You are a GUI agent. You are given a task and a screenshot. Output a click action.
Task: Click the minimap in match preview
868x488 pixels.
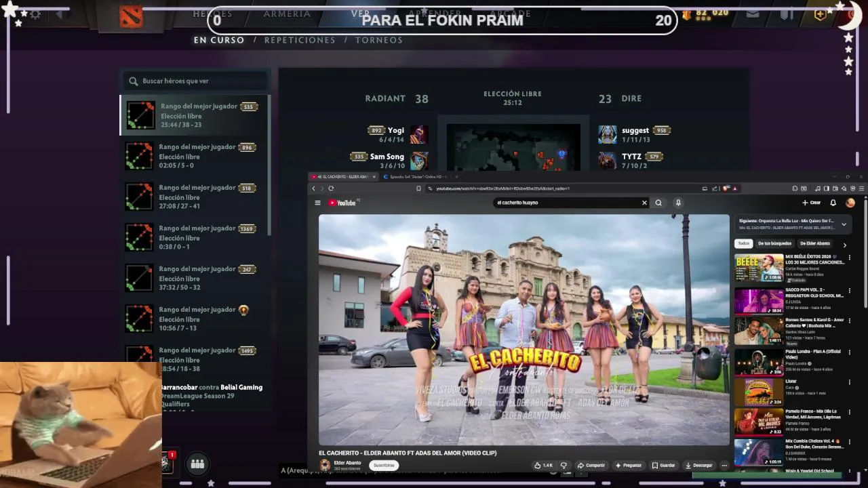(513, 148)
